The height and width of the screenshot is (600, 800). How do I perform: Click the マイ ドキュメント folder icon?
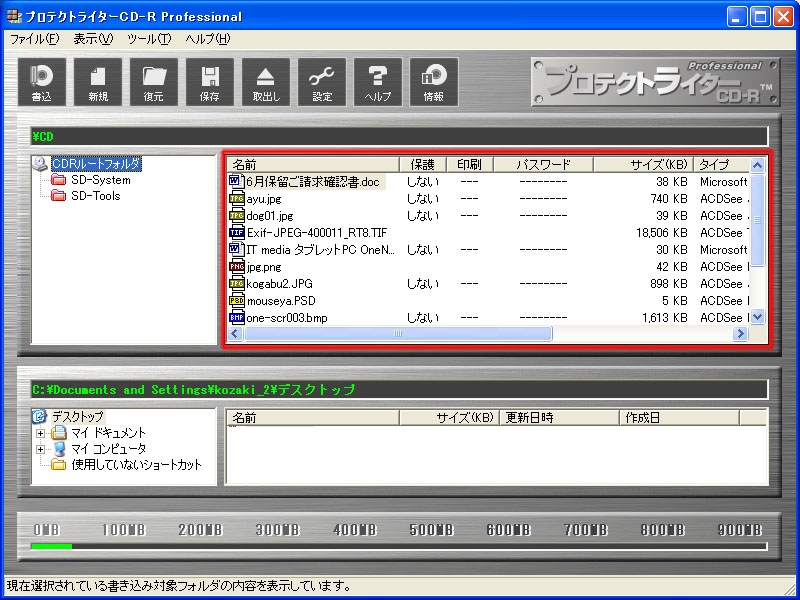59,433
